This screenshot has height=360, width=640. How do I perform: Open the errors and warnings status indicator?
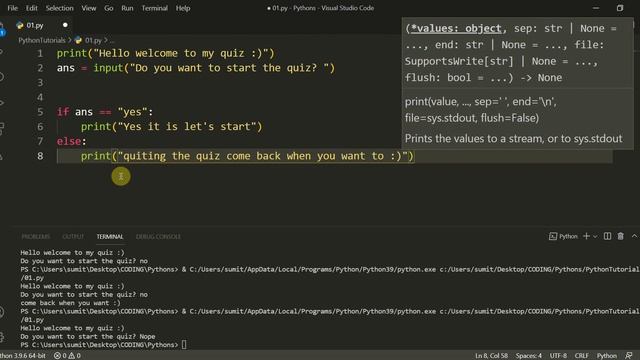click(67, 356)
